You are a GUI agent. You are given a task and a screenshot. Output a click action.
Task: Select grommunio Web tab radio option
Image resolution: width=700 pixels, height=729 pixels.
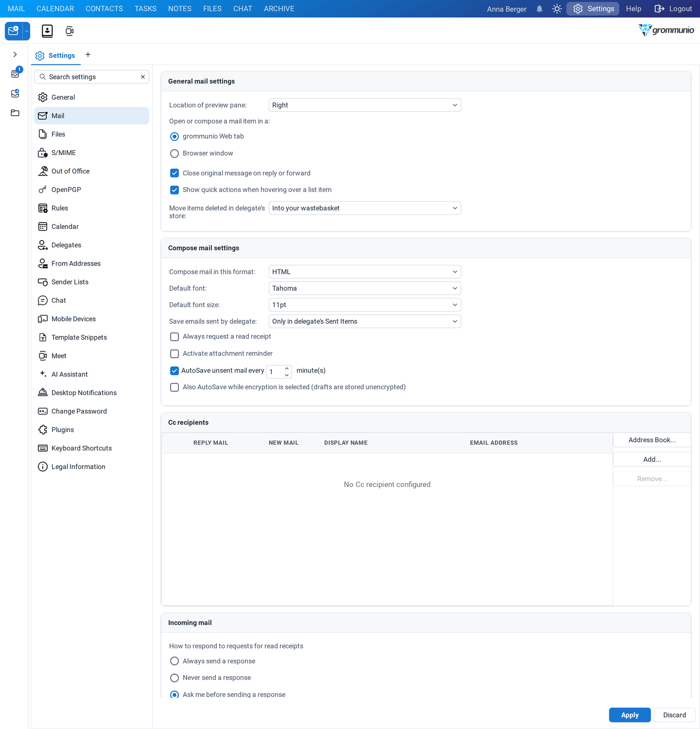pyautogui.click(x=175, y=137)
